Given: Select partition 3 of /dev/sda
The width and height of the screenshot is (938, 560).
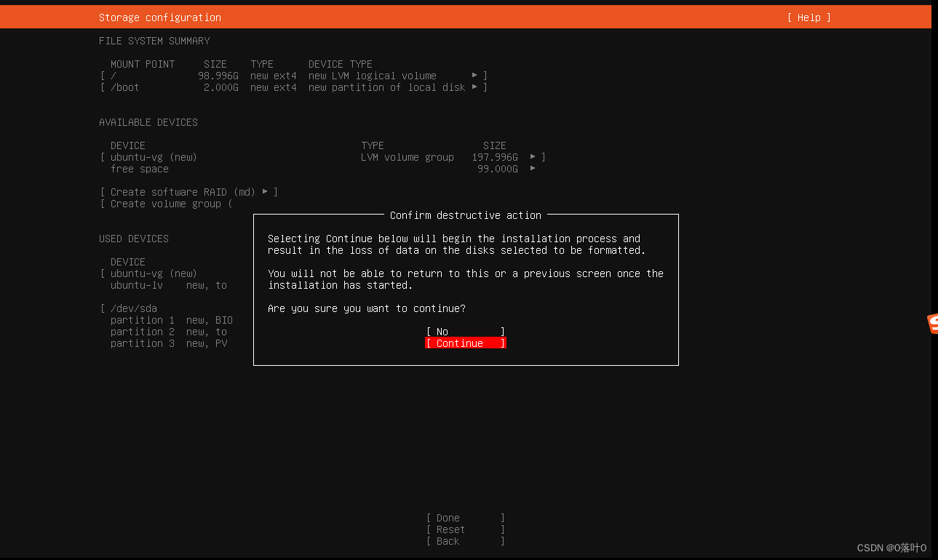Looking at the screenshot, I should point(168,343).
